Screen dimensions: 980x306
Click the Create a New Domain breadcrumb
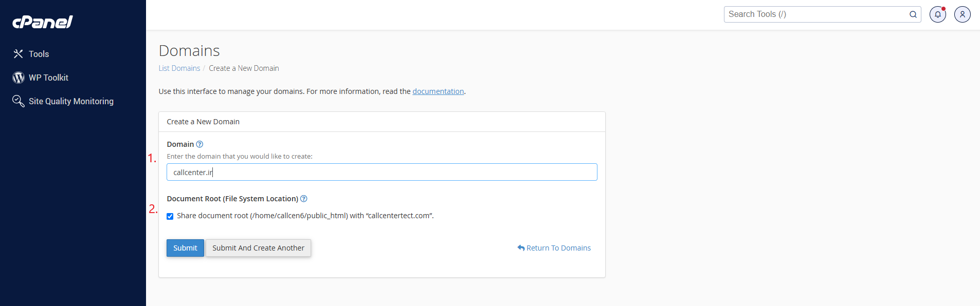244,68
